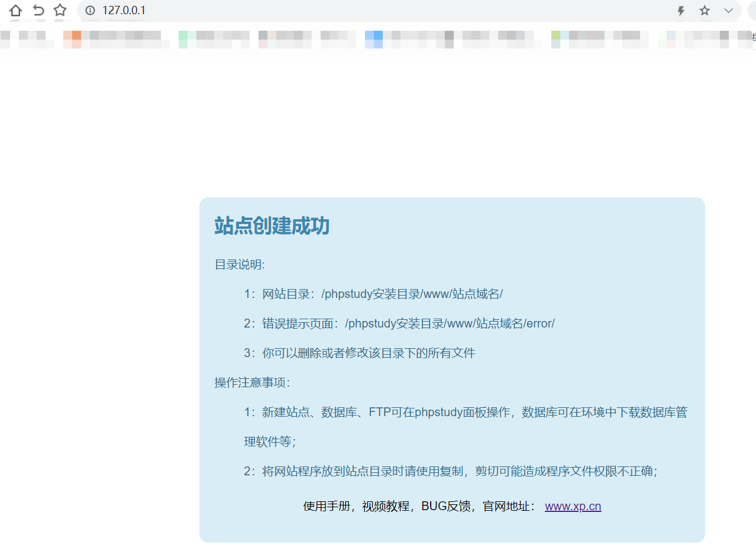
Task: Click the line about 将网站程序放到站点目录
Action: pos(451,471)
